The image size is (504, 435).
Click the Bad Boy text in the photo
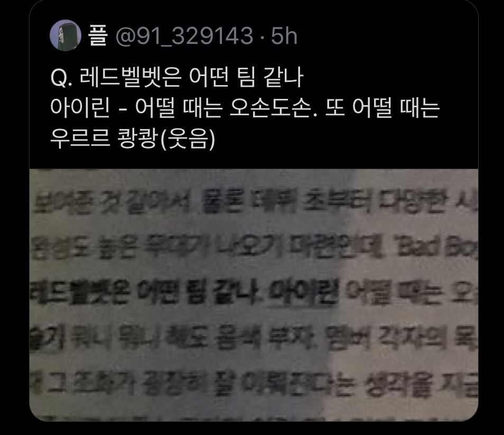coord(438,248)
